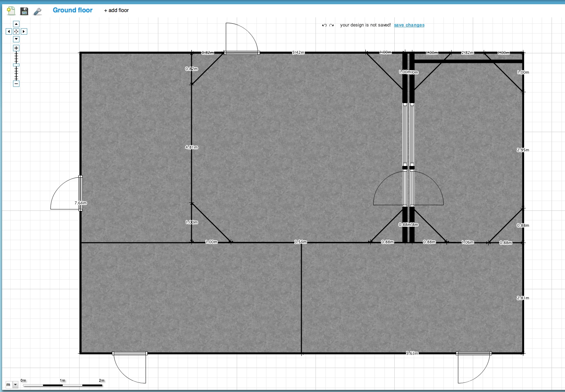Click the new design icon

point(11,11)
